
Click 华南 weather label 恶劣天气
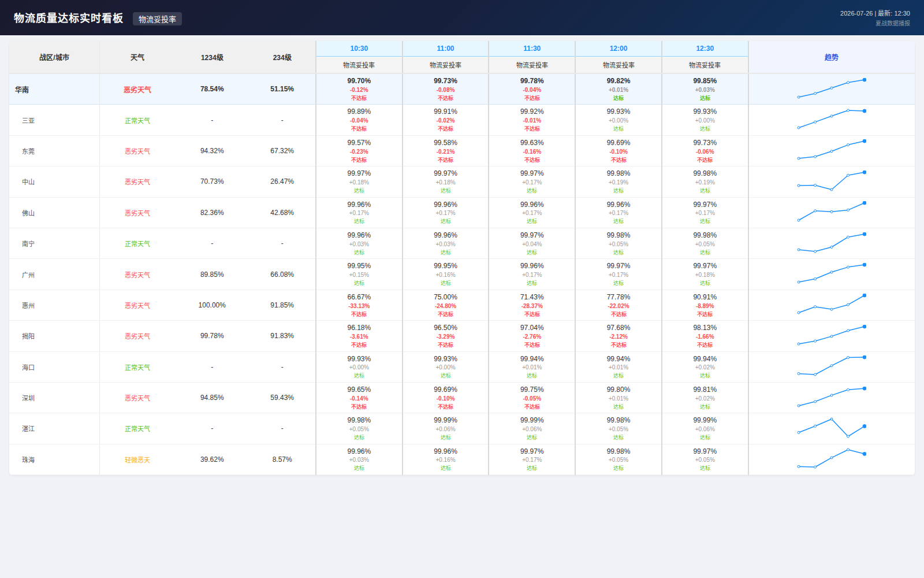coord(137,90)
